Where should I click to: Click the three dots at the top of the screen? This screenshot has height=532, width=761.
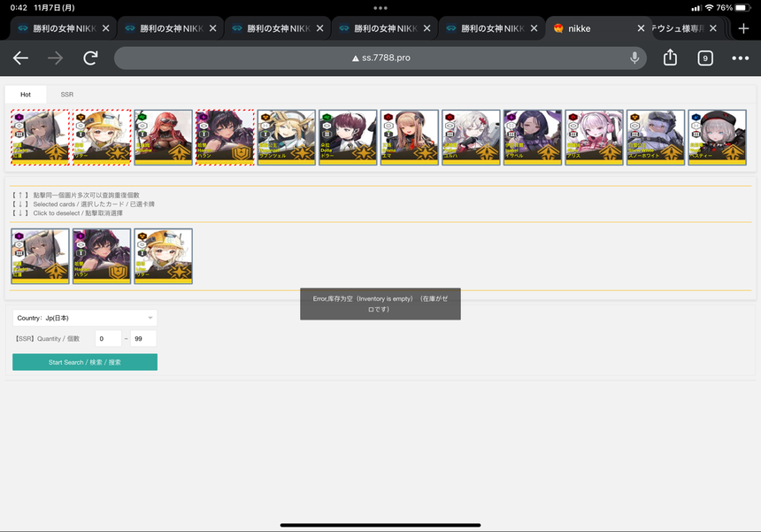pyautogui.click(x=380, y=8)
